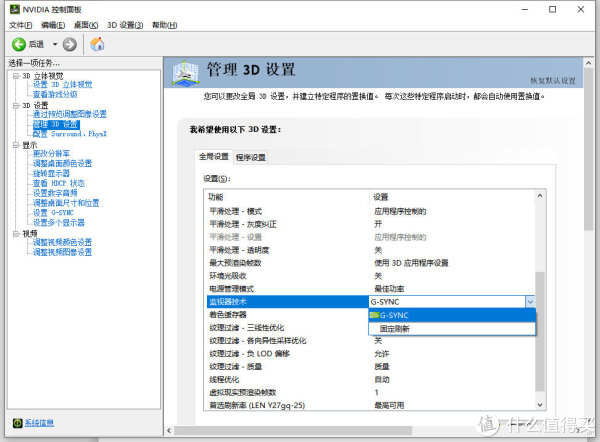This screenshot has height=442, width=600.
Task: Select the 纹理过滤 - 三线性优化 row
Action: pos(287,328)
